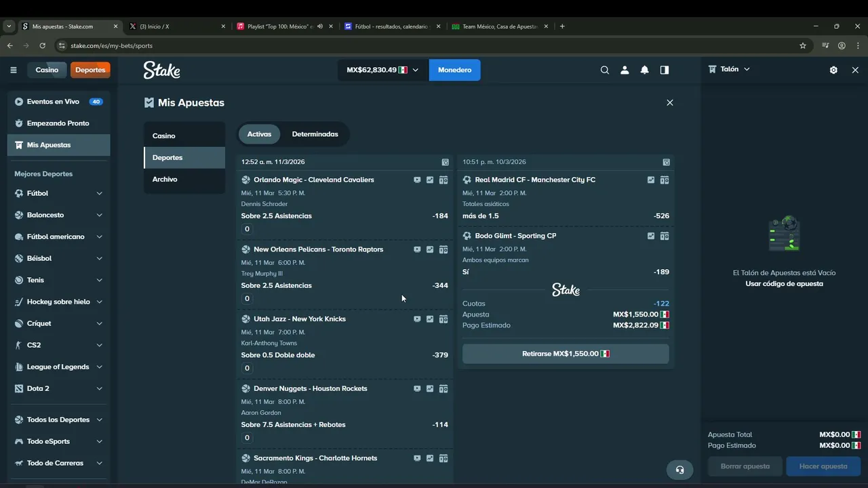Switch to the Inicio / X browser tab
868x488 pixels.
[x=178, y=26]
